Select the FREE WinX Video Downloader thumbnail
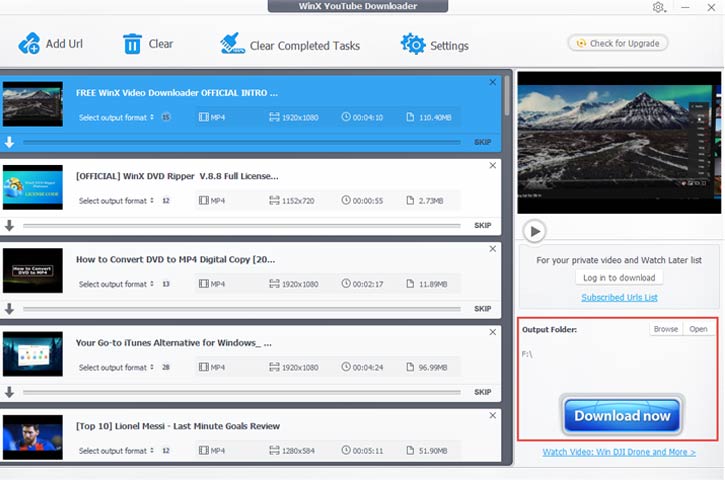Image resolution: width=725 pixels, height=482 pixels. [33, 104]
